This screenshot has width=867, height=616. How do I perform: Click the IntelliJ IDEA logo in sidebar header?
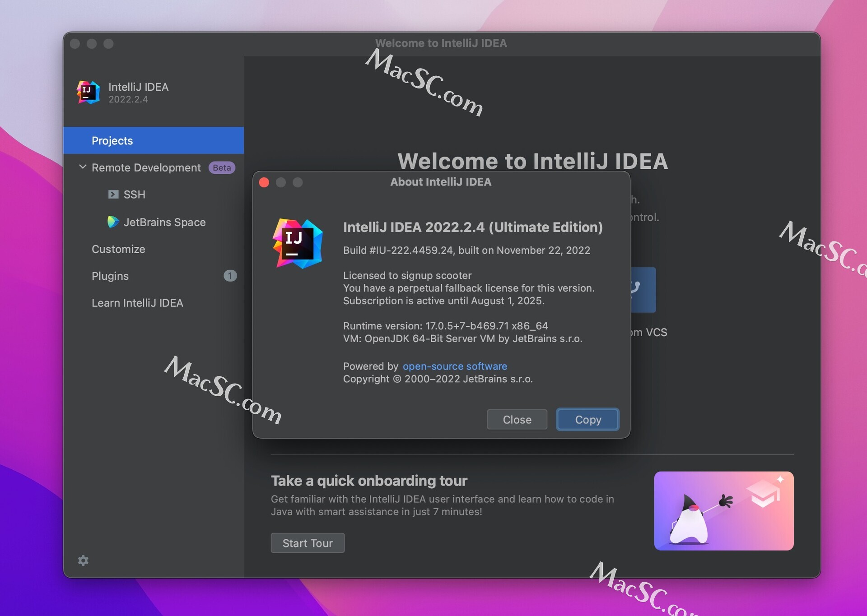tap(88, 92)
